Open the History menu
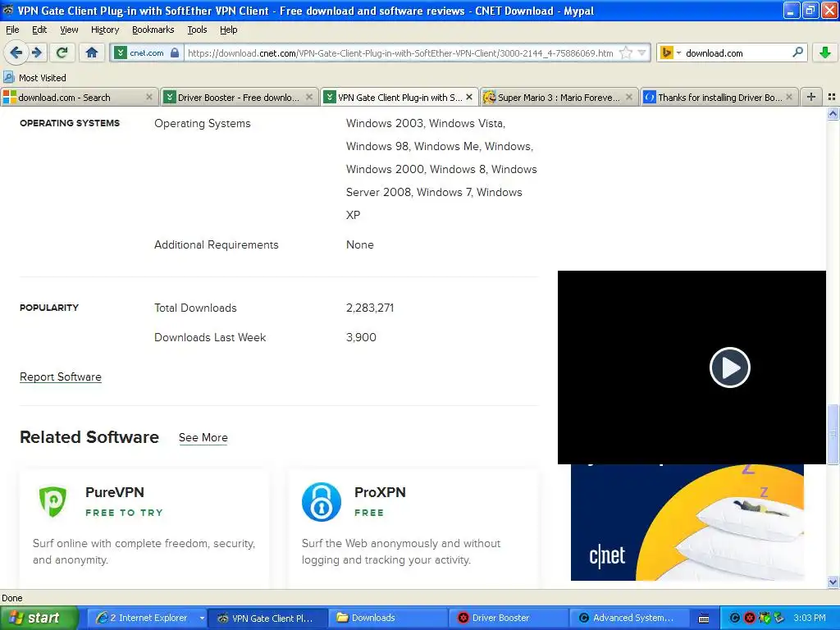 coord(105,30)
